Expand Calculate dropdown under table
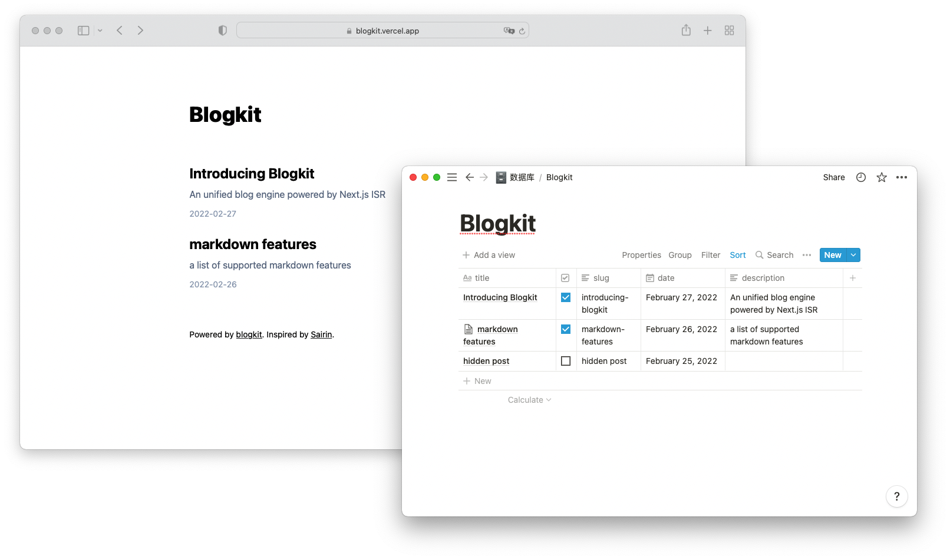The width and height of the screenshot is (950, 560). tap(529, 400)
